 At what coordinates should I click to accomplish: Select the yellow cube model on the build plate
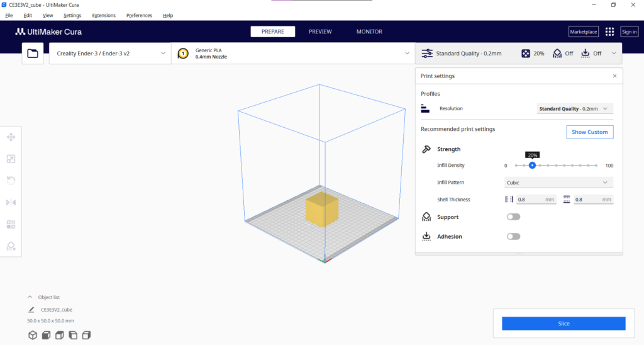tap(322, 209)
